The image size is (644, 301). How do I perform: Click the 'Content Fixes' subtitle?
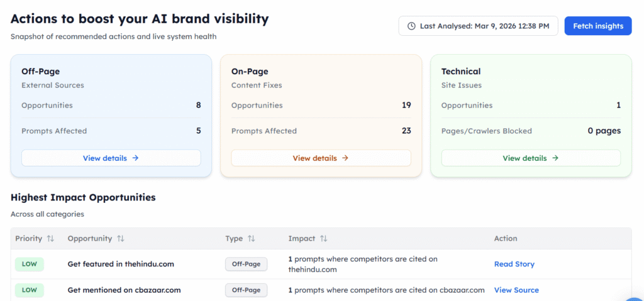point(257,85)
